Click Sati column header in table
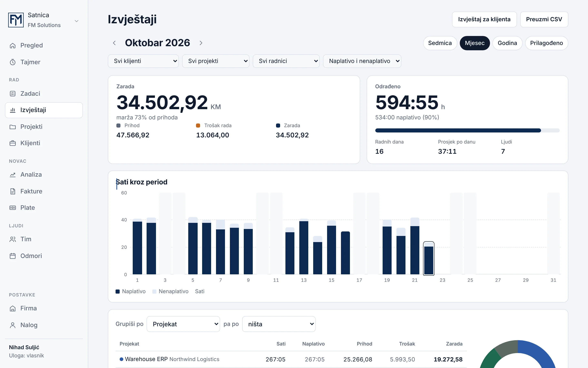 tap(281, 344)
